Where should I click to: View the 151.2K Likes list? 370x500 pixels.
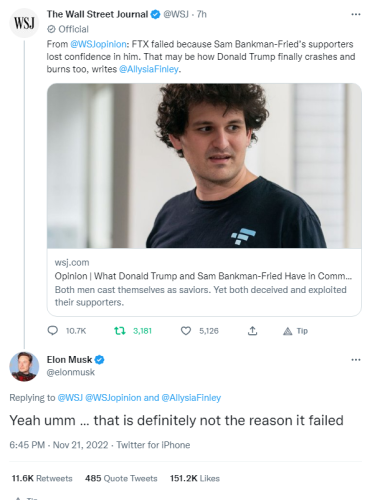pyautogui.click(x=195, y=478)
